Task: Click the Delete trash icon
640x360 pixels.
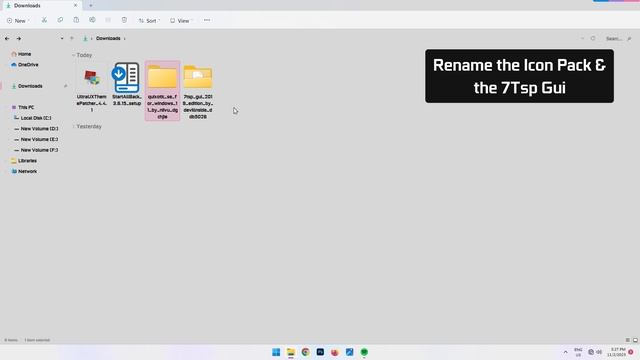Action: (124, 20)
